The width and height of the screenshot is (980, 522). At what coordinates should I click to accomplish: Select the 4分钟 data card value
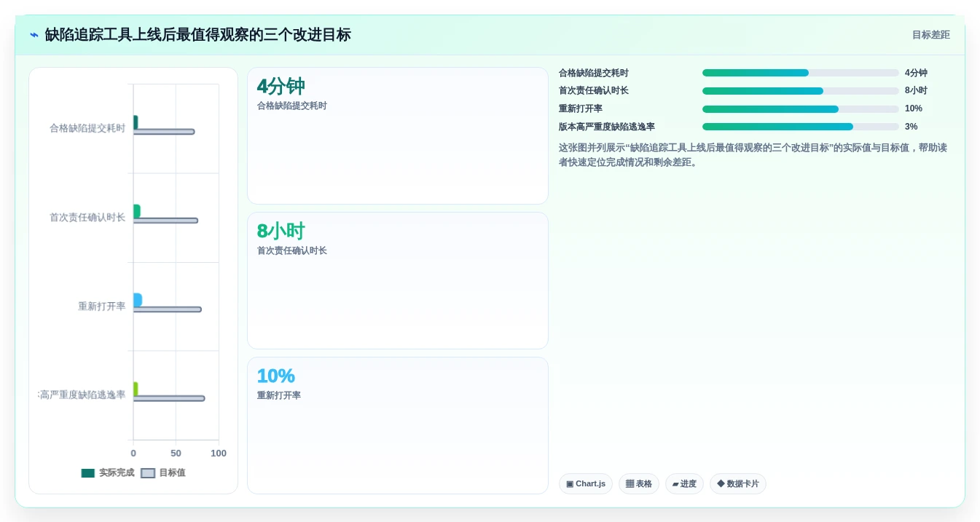(281, 87)
